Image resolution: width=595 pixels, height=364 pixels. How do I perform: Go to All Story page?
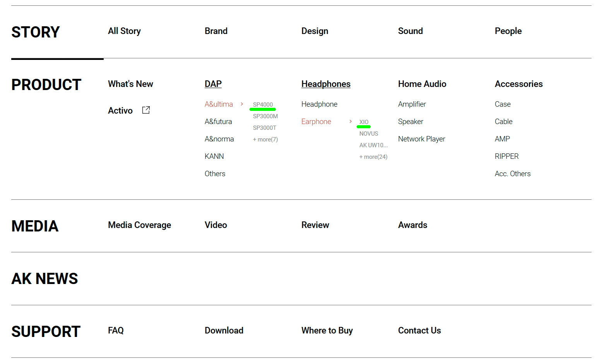click(124, 31)
